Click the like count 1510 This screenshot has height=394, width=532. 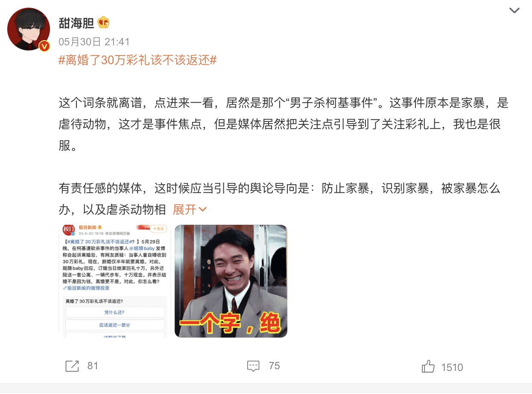pos(452,367)
